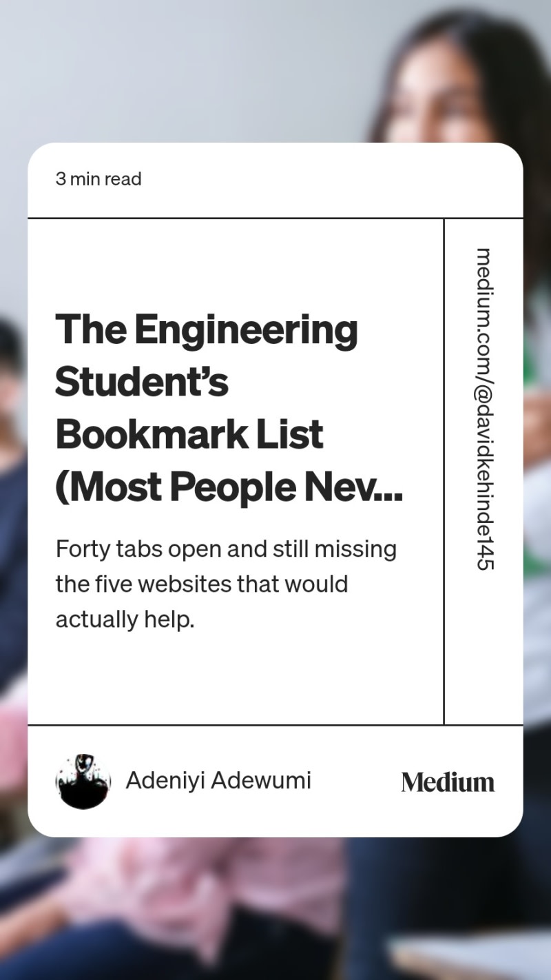Click the word "Engineering" in the headline

[x=247, y=330]
